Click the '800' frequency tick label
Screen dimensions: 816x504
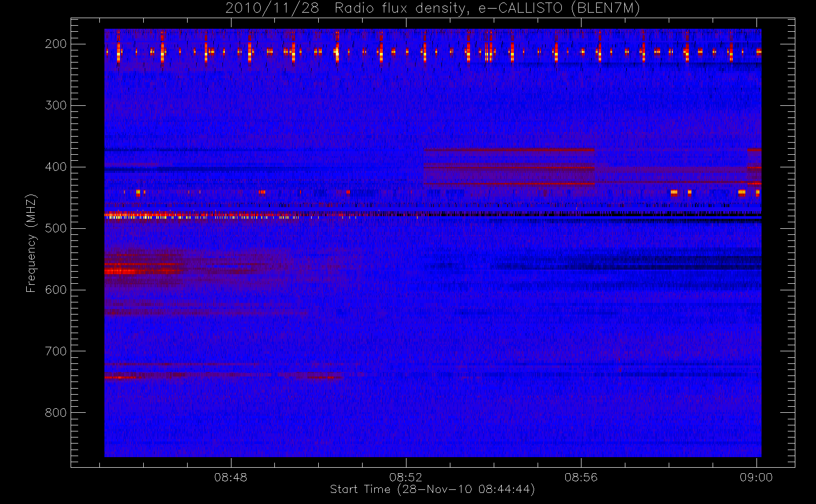point(56,413)
